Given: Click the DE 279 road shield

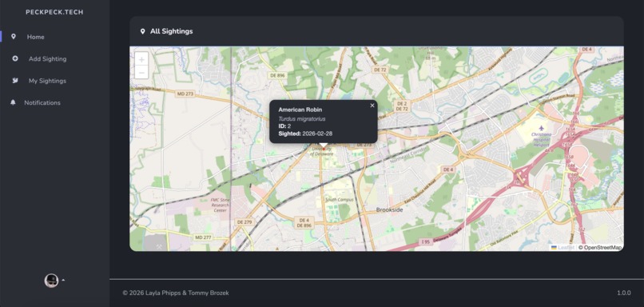Looking at the screenshot, I should point(244,221).
